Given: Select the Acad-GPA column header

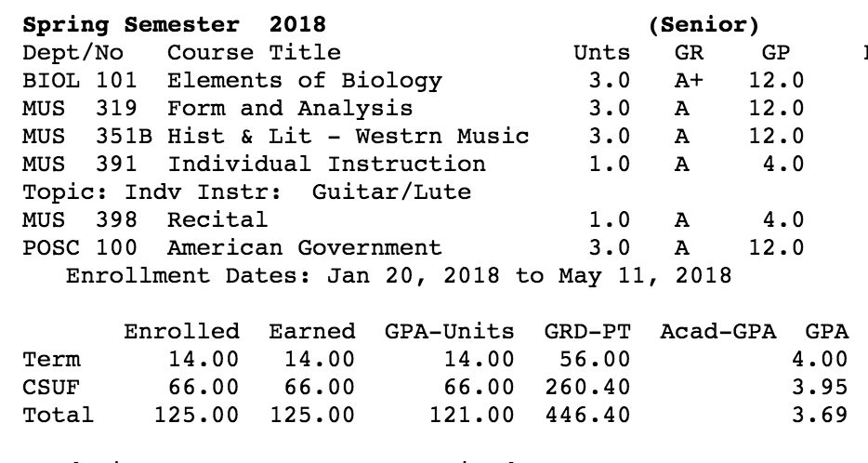Looking at the screenshot, I should [x=718, y=332].
